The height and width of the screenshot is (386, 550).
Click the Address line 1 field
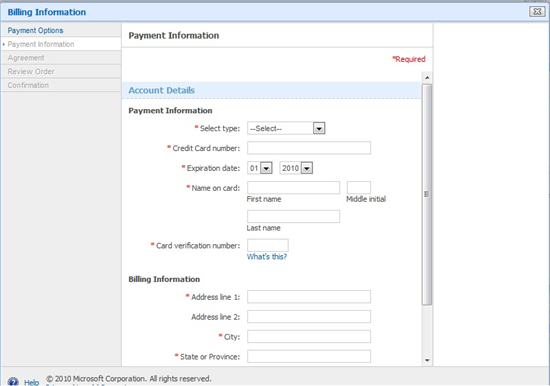click(x=309, y=297)
